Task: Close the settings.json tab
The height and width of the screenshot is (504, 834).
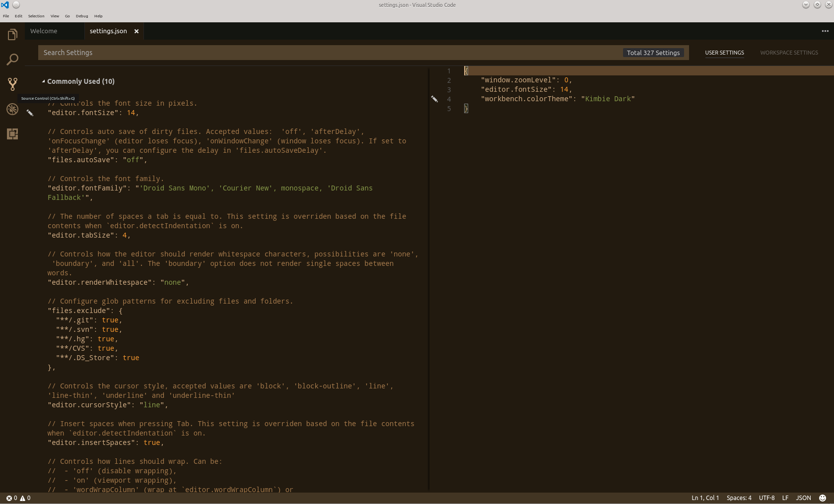Action: 137,31
